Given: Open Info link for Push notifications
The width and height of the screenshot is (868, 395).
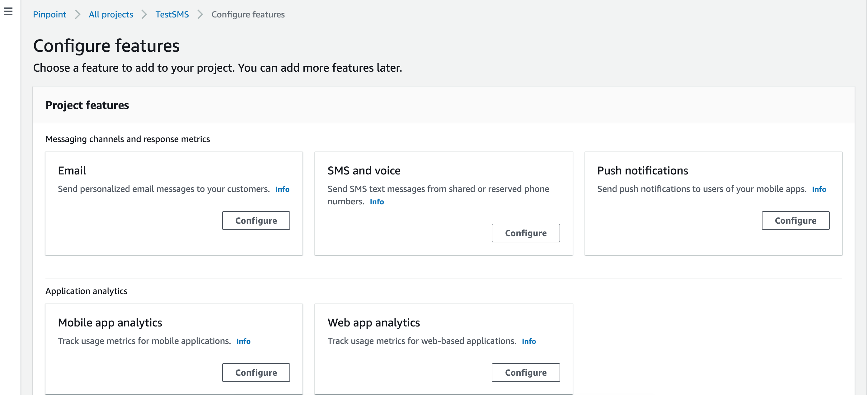Looking at the screenshot, I should [x=819, y=189].
